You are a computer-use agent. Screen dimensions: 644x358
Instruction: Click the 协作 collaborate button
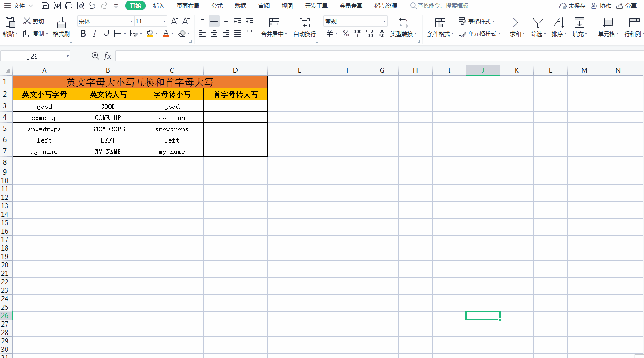pos(601,6)
